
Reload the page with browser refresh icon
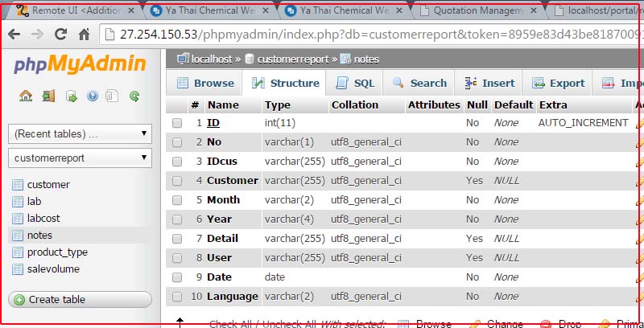pos(61,35)
